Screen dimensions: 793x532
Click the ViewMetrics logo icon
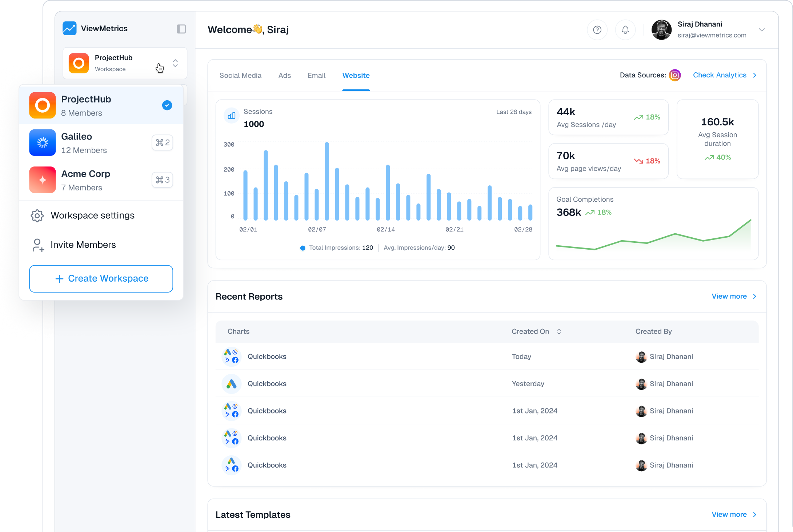pos(69,28)
